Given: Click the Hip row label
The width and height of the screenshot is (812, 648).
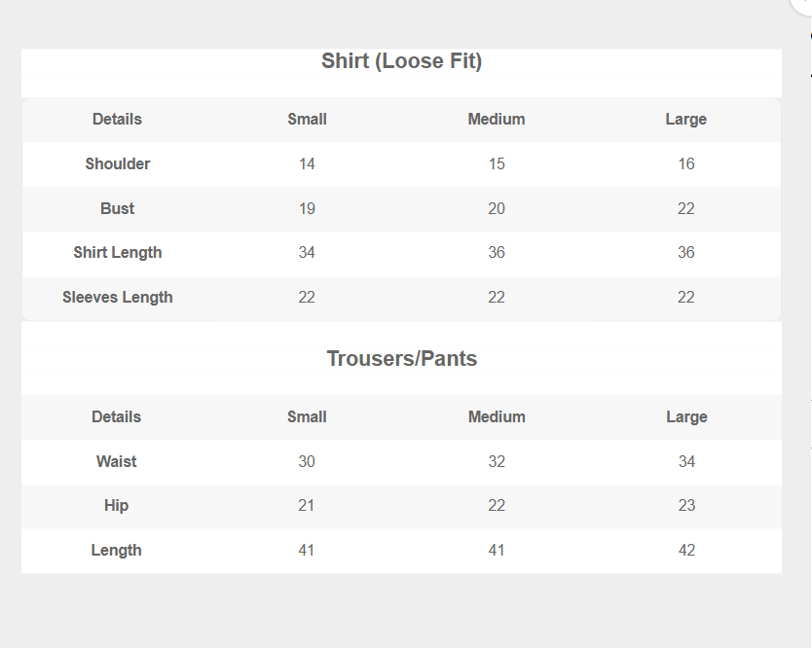Looking at the screenshot, I should (117, 505).
